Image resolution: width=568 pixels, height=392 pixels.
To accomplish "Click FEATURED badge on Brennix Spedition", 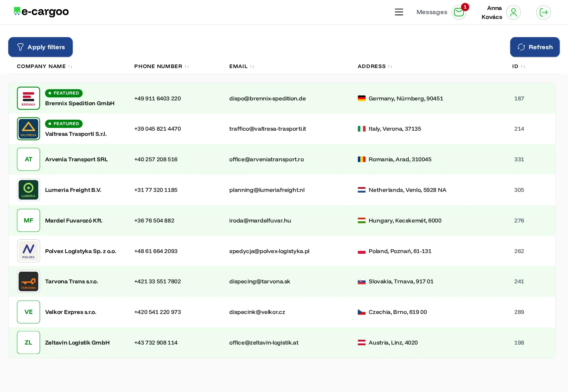I will coord(64,93).
